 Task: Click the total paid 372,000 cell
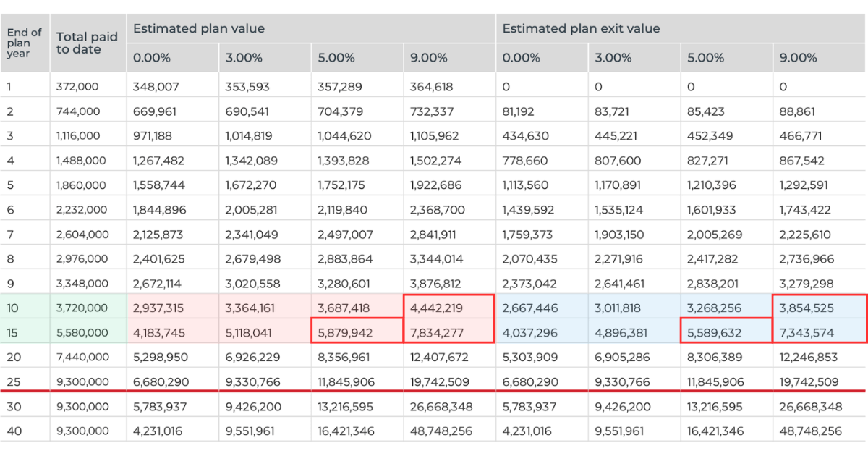click(x=77, y=87)
